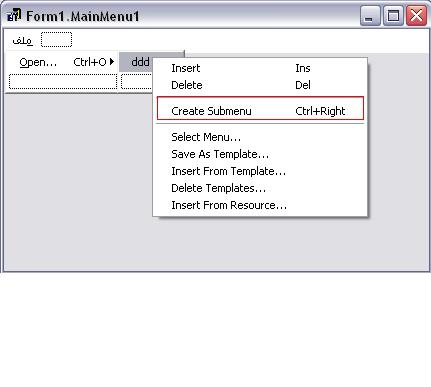Open the Arabic ملف top-level menu
Screen dimensions: 431x387
(x=22, y=40)
